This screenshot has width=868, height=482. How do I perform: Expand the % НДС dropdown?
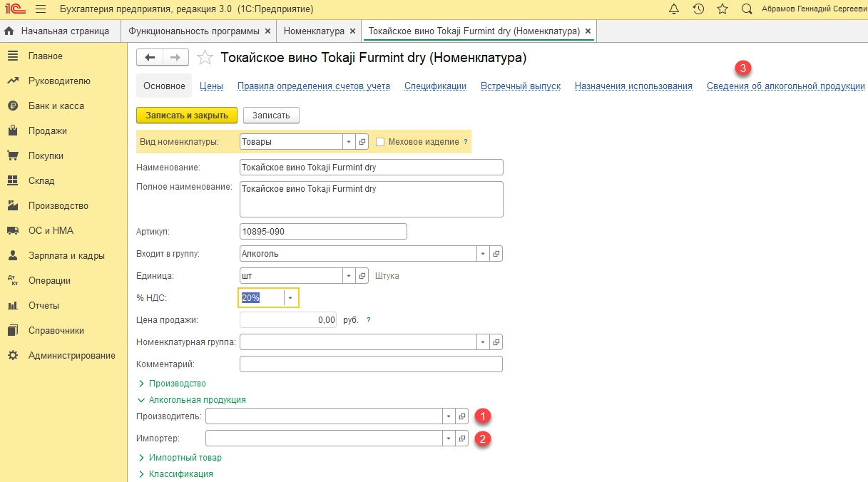coord(290,298)
